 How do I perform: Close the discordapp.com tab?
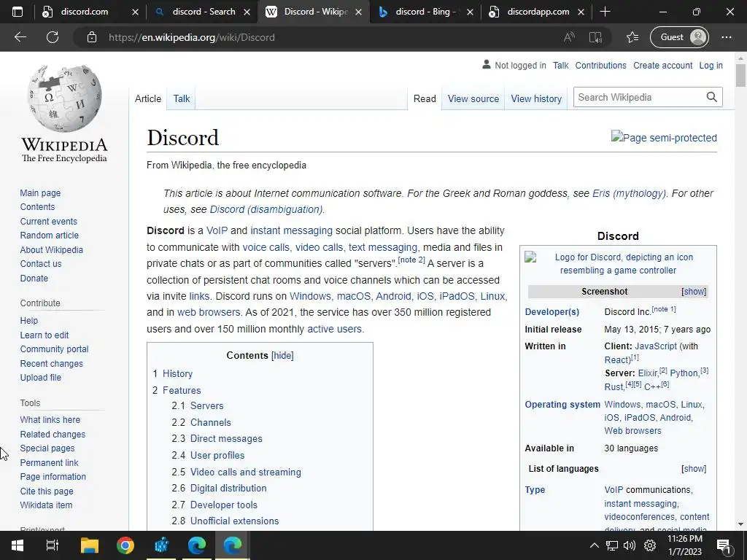tap(581, 12)
